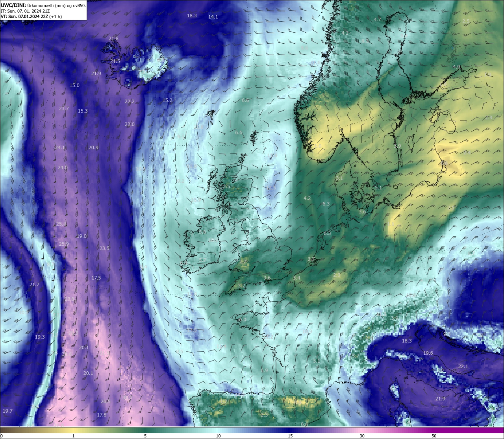Click the '30' tick on the color scale
Screen dimensions: 504x439
coord(362,436)
